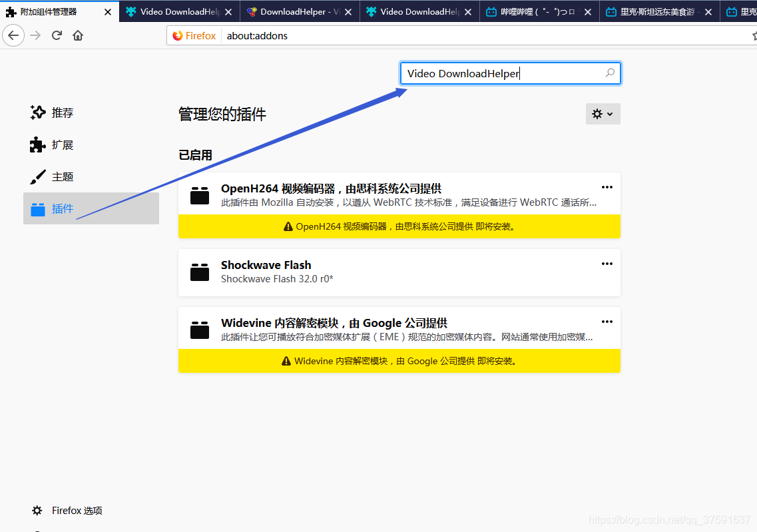The height and width of the screenshot is (532, 757).
Task: Open Widevine 内容解密模块 plugin title
Action: click(x=334, y=323)
